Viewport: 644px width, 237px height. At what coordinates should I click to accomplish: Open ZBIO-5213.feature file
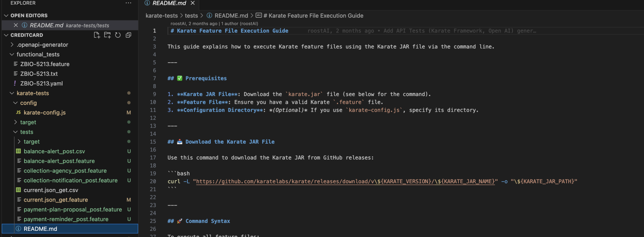click(45, 64)
